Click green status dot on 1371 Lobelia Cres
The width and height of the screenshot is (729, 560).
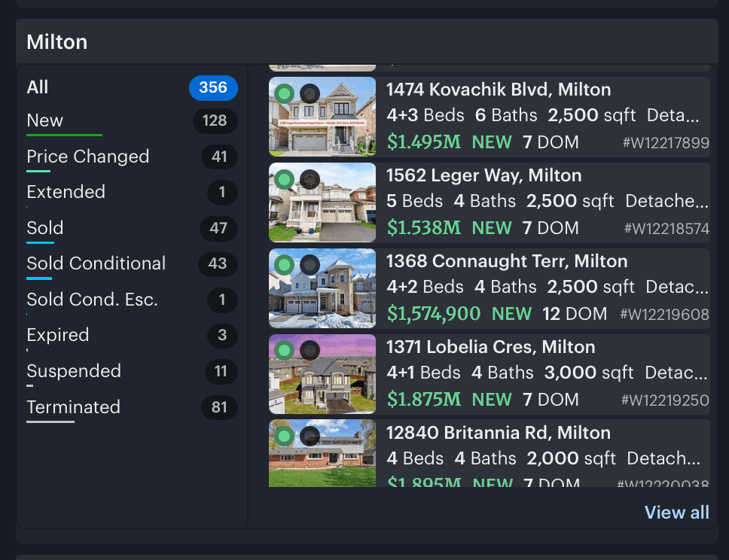(284, 351)
